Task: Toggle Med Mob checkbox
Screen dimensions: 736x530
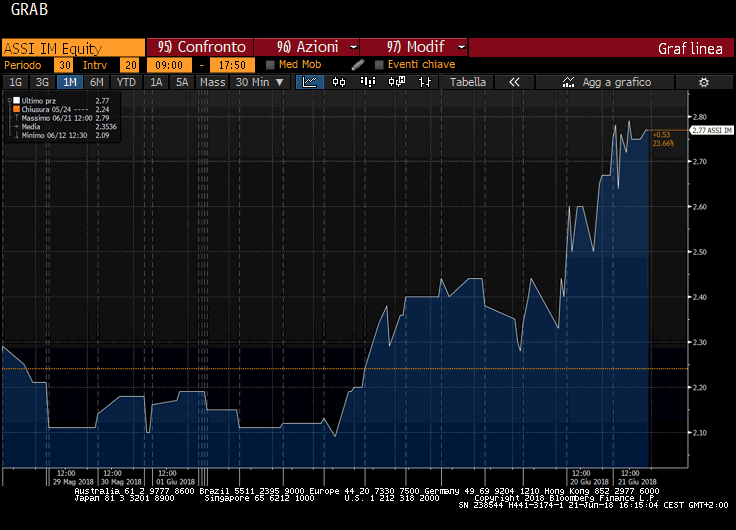Action: (270, 65)
